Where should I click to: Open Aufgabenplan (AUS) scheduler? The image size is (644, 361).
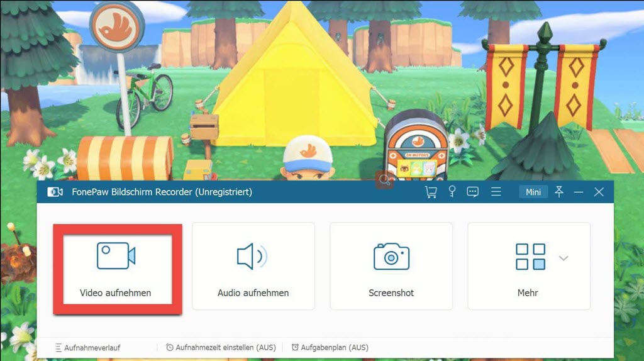click(330, 347)
